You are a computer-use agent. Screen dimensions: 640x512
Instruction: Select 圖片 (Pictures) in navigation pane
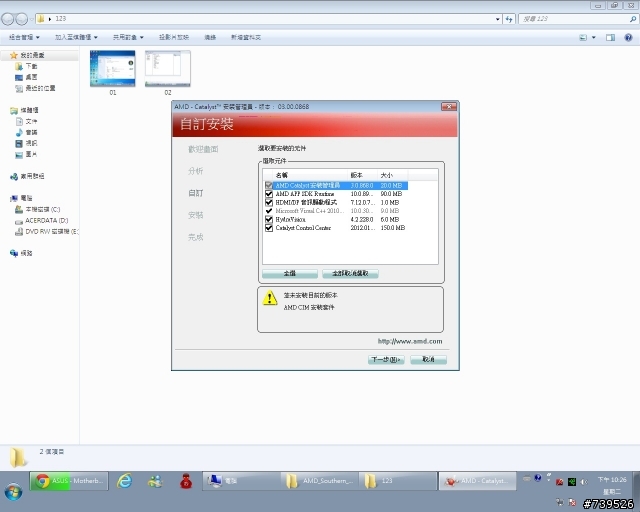point(31,154)
